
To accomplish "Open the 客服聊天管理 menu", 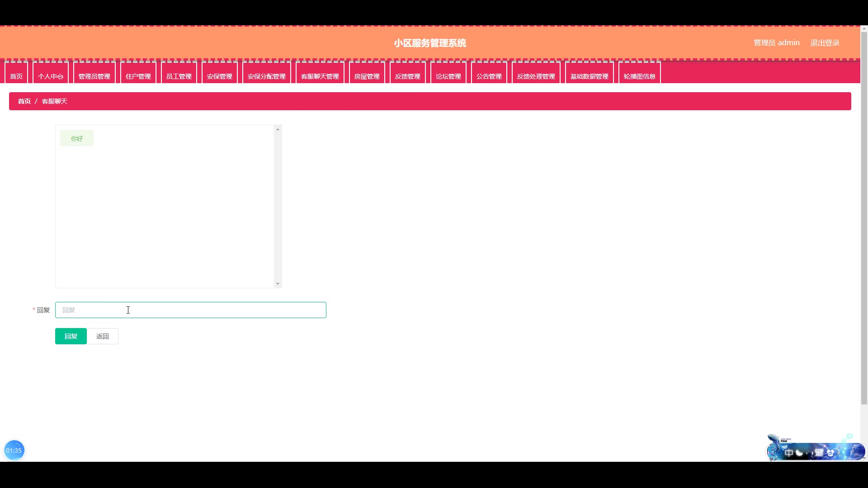I will tap(320, 76).
